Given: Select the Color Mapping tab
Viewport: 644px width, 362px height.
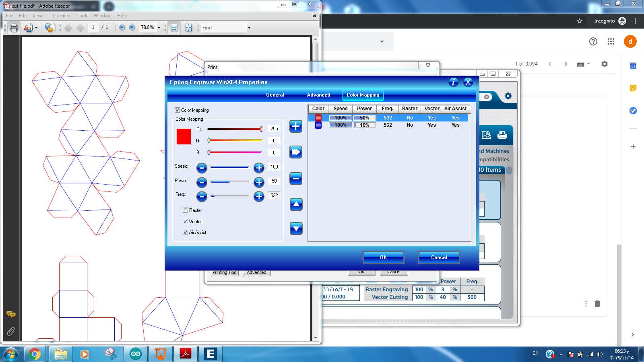Looking at the screenshot, I should click(x=363, y=95).
